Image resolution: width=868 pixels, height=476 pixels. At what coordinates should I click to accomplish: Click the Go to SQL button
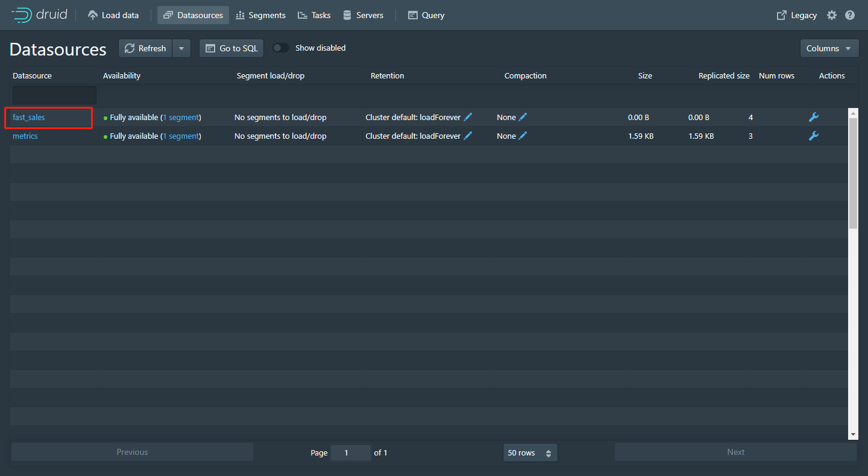coord(231,48)
